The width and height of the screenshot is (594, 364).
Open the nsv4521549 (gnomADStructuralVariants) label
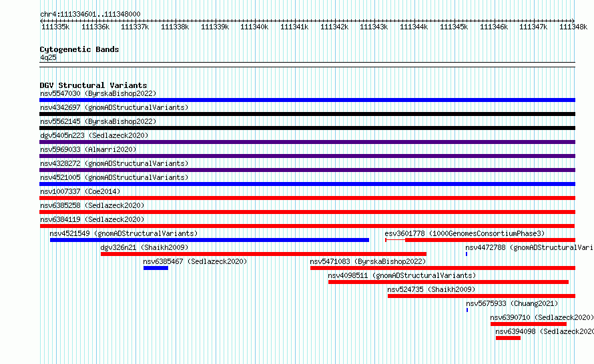123,233
